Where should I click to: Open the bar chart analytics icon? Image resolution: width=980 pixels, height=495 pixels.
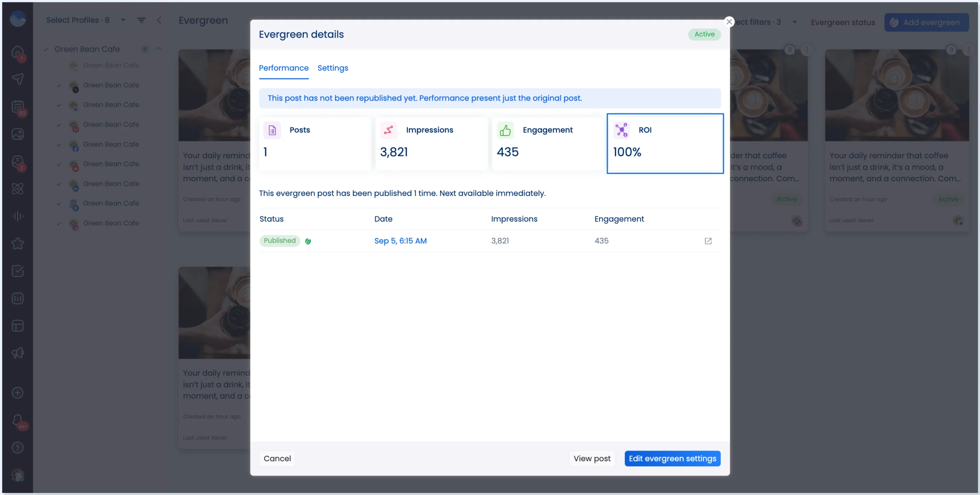click(x=17, y=299)
